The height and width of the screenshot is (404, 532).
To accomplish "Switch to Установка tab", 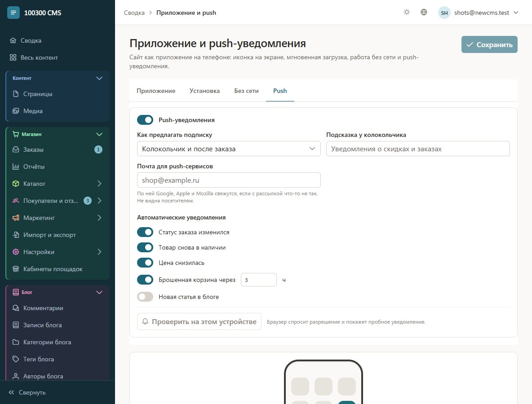I will 204,91.
